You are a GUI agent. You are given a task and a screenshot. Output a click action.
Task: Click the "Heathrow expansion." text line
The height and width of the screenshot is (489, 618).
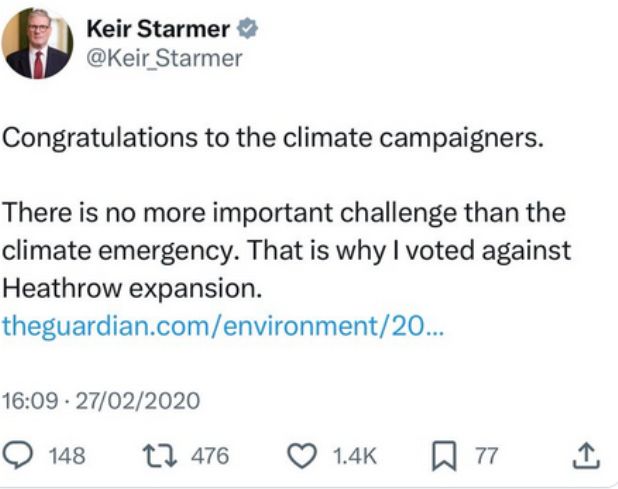point(132,288)
